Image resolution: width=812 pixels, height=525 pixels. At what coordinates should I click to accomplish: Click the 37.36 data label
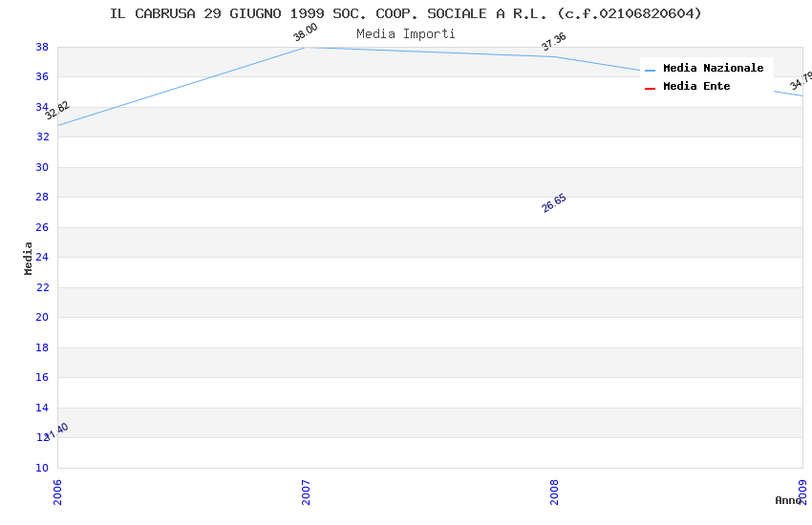[x=553, y=42]
